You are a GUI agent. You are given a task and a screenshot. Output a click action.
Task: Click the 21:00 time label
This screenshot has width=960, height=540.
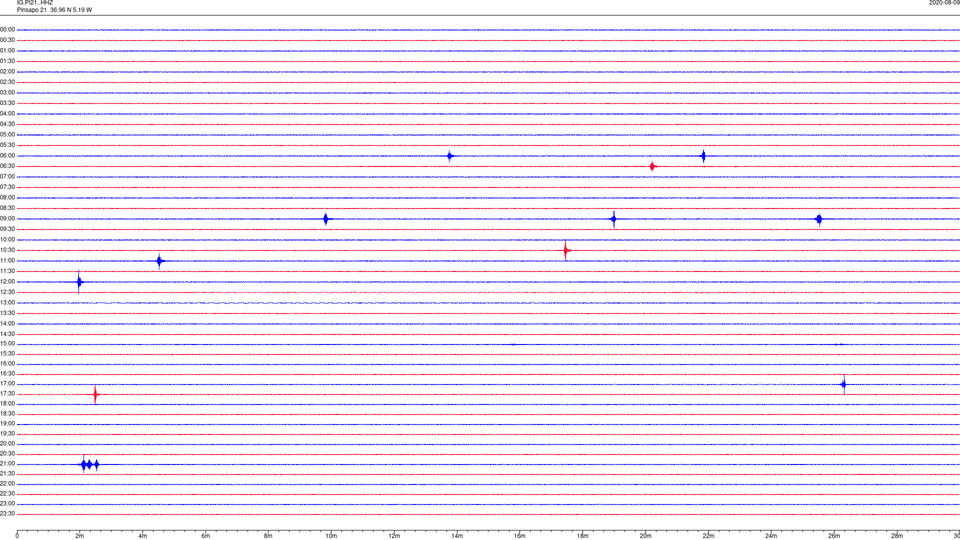tap(7, 463)
